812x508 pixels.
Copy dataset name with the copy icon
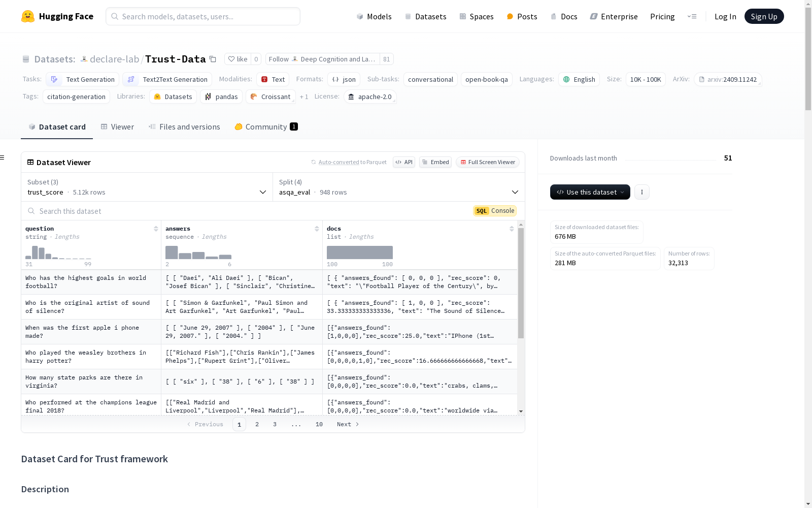pyautogui.click(x=213, y=59)
